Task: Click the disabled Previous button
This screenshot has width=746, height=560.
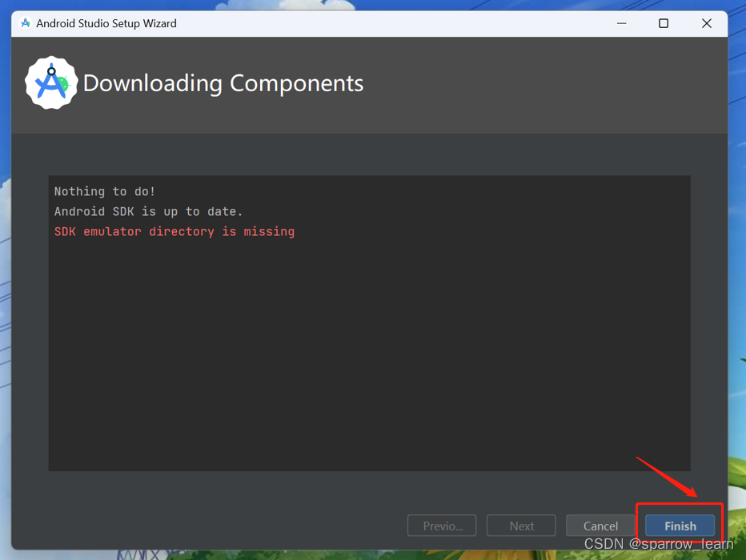Action: [442, 526]
